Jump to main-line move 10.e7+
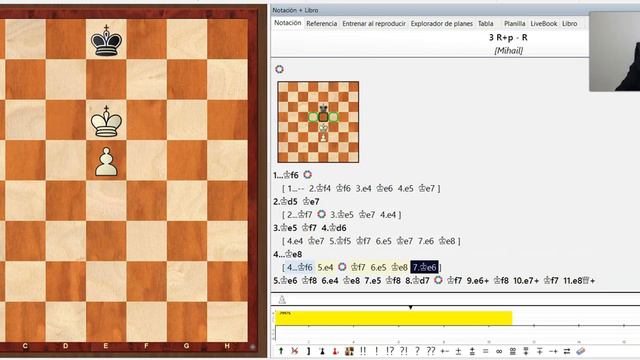The width and height of the screenshot is (640, 360). tap(526, 281)
